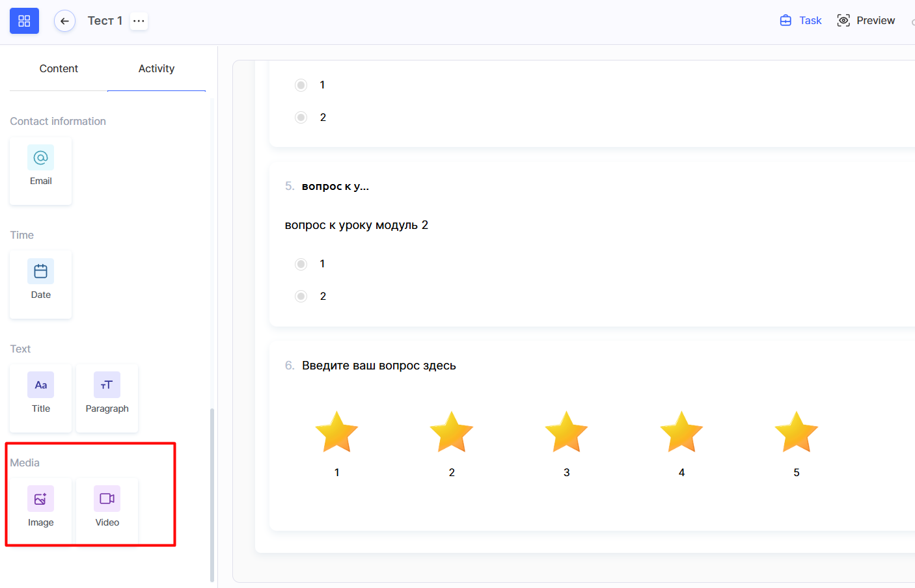The height and width of the screenshot is (588, 915).
Task: Open the three-dots menu beside Тест 1
Action: [139, 21]
